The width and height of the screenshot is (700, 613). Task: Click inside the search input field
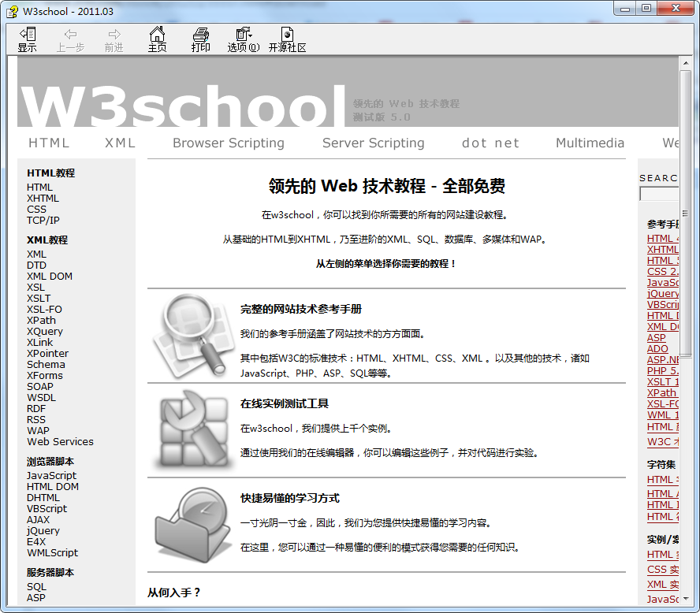tap(659, 194)
